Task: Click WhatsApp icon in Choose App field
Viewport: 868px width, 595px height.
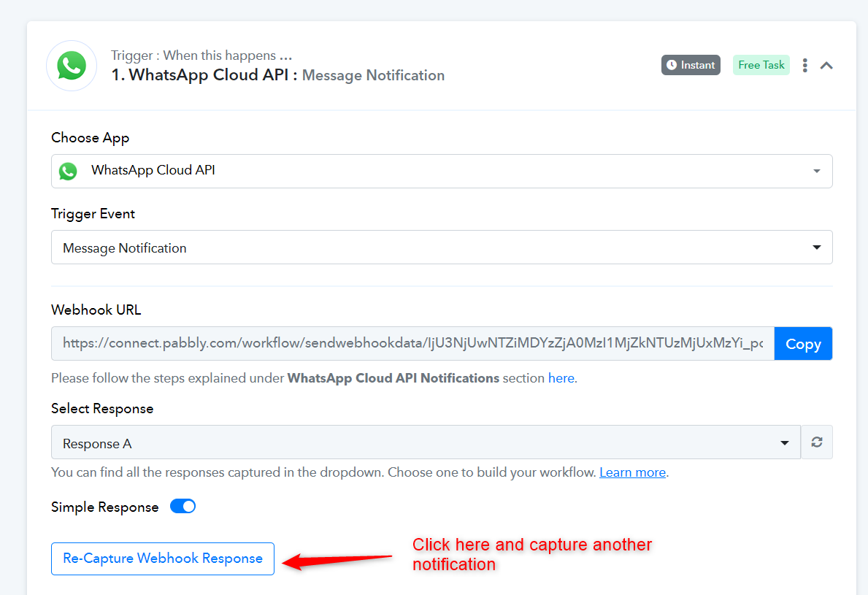Action: (x=68, y=171)
